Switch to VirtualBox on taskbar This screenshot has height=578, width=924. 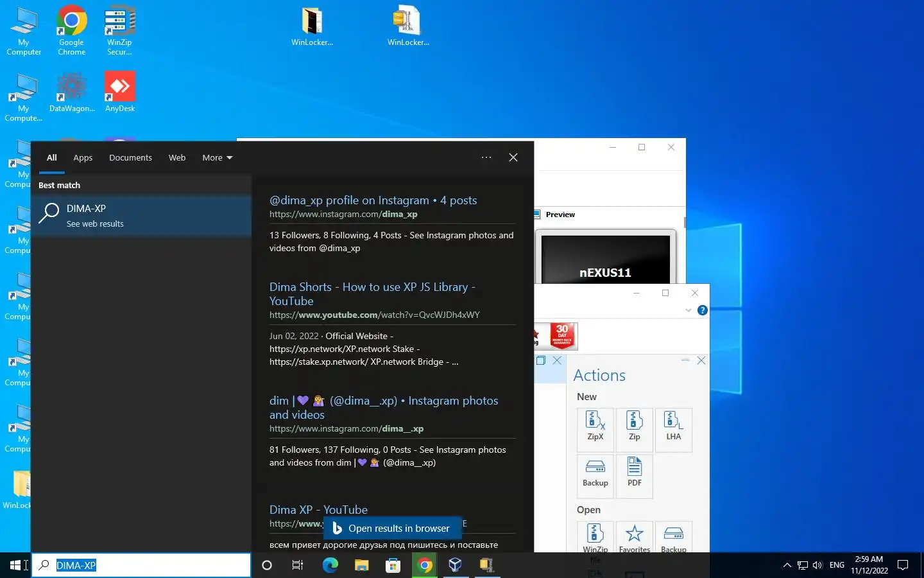coord(456,565)
